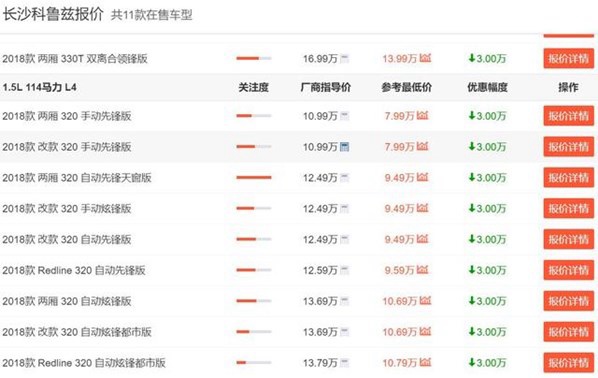Screen dimensions: 598x378
Task: Click the 关注度 column header
Action: click(x=253, y=87)
